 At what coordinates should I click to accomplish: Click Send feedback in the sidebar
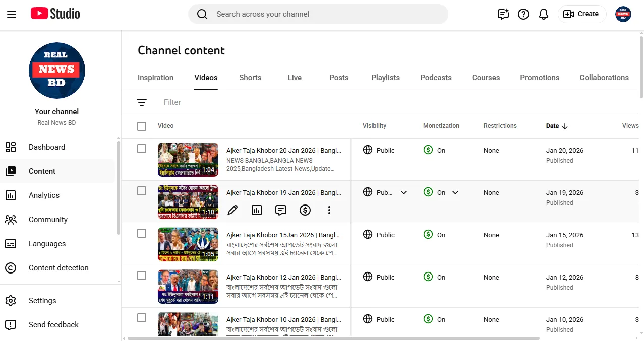58,325
